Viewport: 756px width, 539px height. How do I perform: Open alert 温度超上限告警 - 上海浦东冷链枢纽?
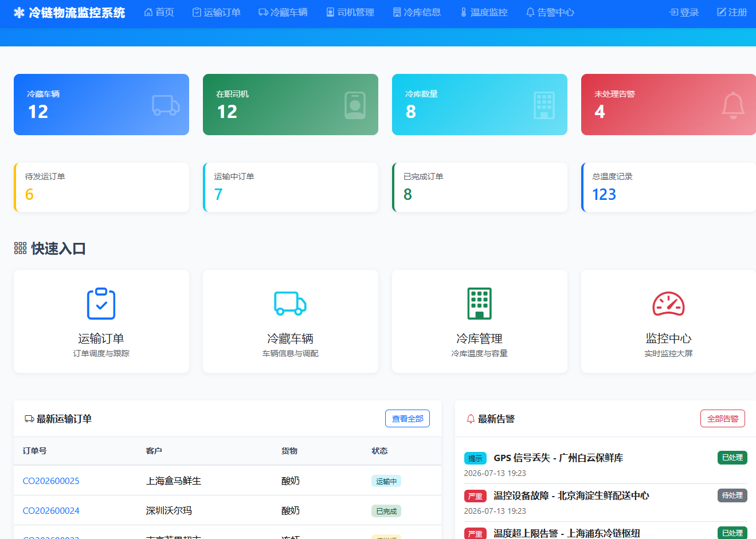coord(567,533)
